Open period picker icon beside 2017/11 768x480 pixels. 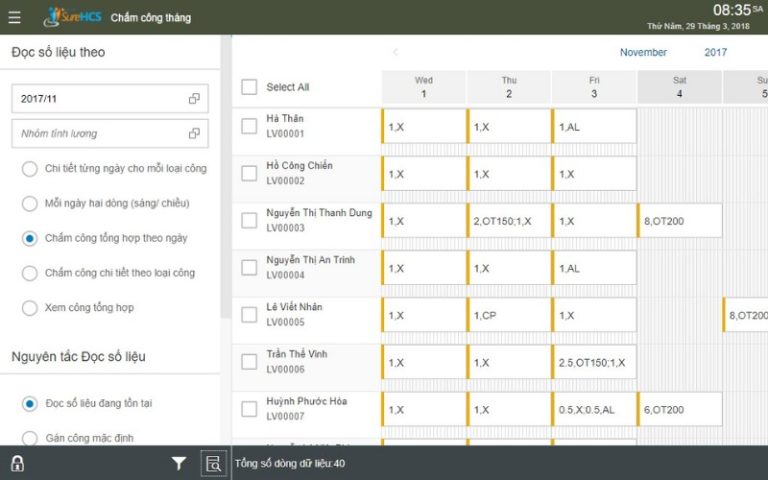click(x=194, y=99)
